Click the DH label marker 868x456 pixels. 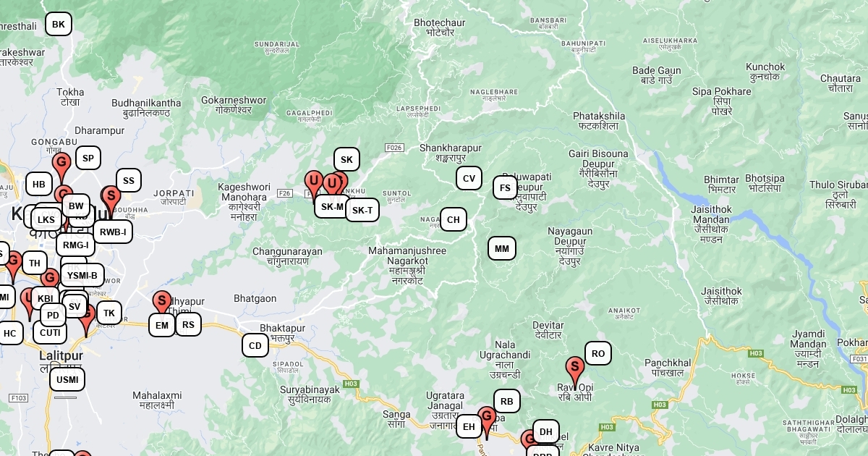pos(546,431)
